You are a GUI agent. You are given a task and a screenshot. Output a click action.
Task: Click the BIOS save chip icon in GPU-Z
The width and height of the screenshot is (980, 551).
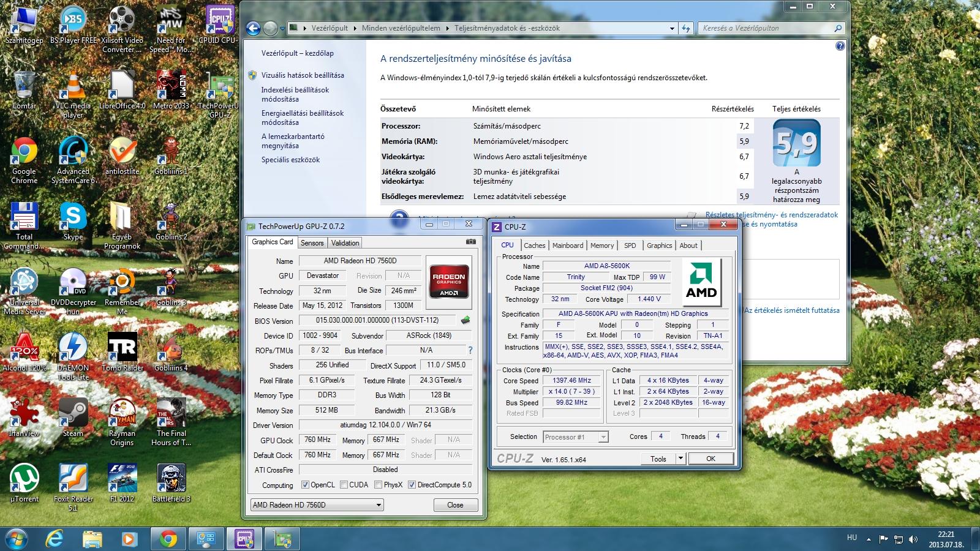pos(466,320)
